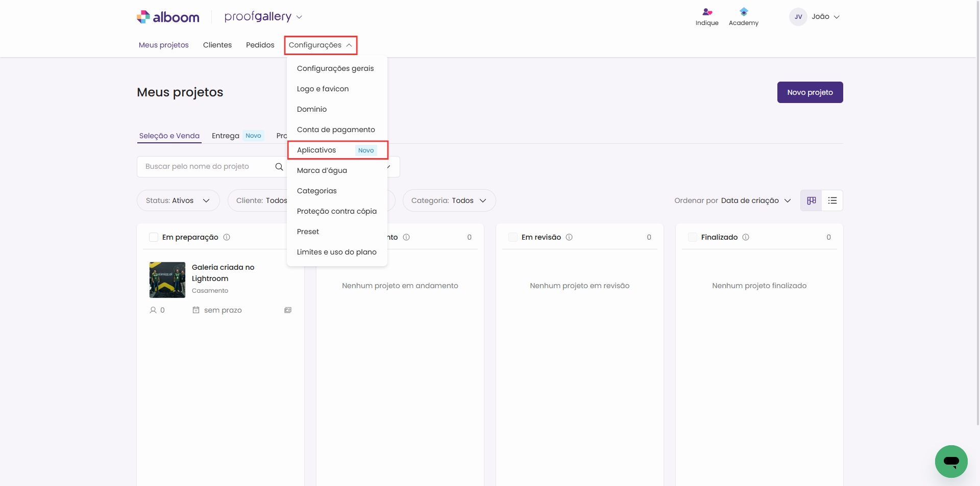Click the Novo projeto button

(x=810, y=92)
